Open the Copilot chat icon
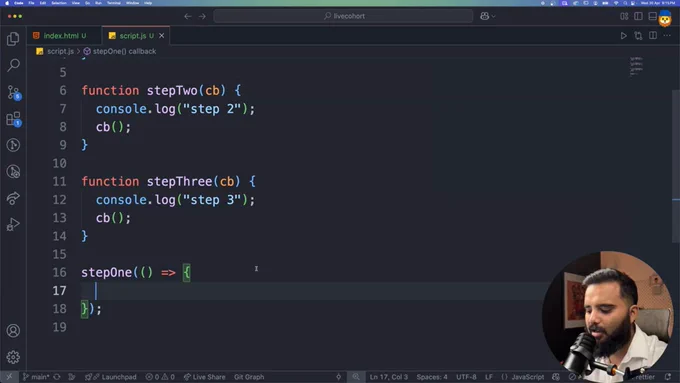This screenshot has height=383, width=680. tap(484, 16)
